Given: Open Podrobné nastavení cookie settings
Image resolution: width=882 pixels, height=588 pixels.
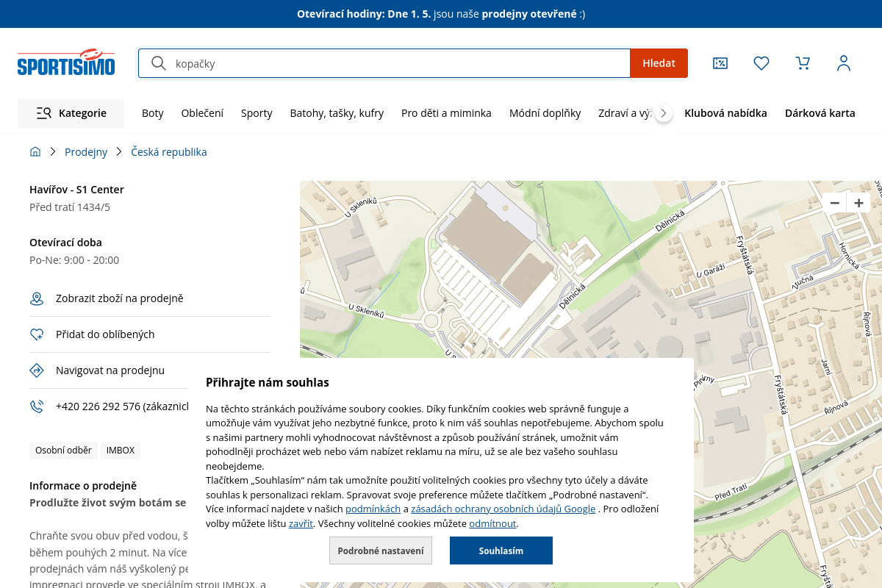Looking at the screenshot, I should 381,551.
